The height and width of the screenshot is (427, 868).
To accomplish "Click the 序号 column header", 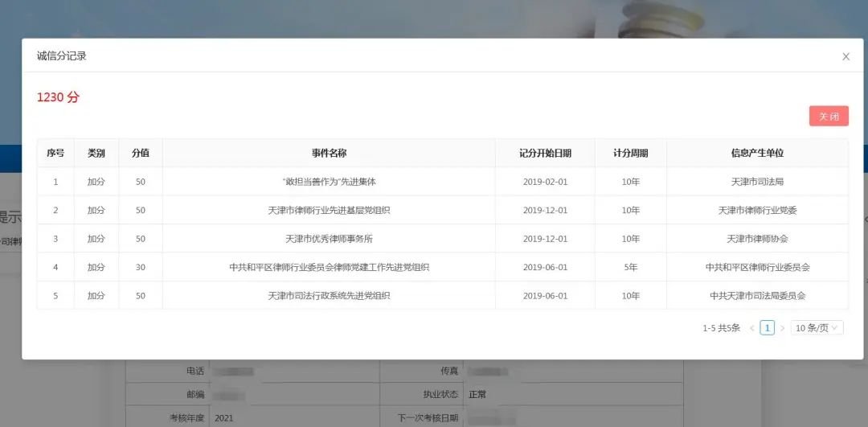I will (55, 153).
